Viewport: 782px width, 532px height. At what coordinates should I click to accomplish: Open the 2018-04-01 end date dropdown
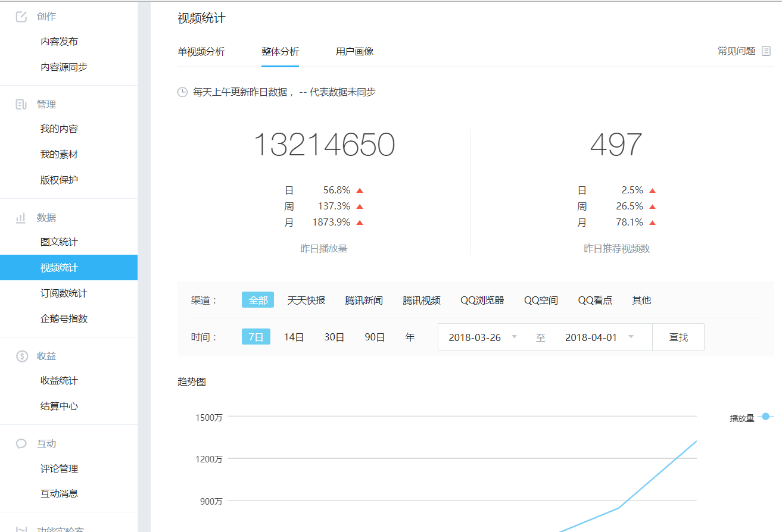pyautogui.click(x=597, y=336)
